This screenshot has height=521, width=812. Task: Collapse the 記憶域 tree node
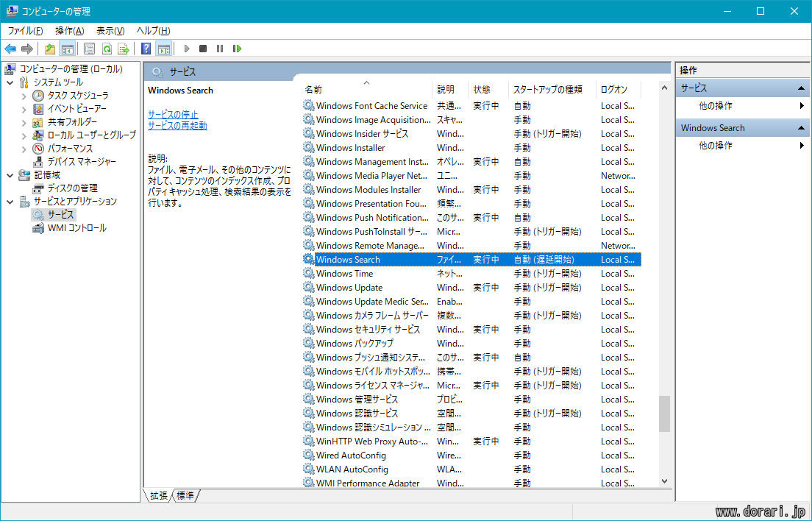point(10,176)
